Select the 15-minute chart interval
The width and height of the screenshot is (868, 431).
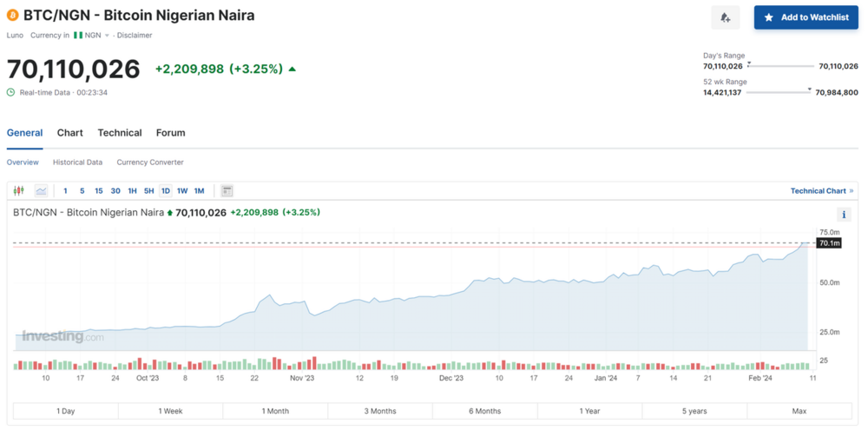(99, 191)
